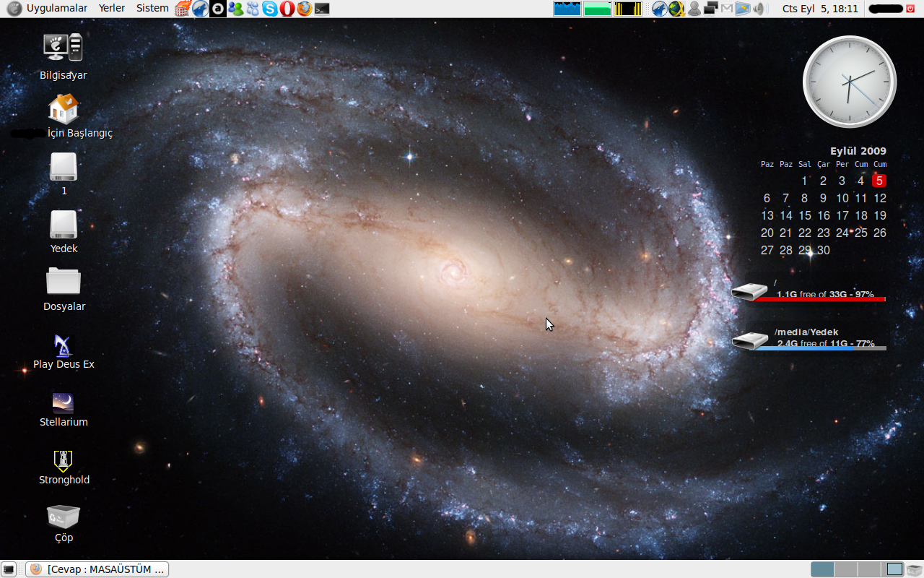Click the red power shutdown button
Viewport: 924px width, 578px height.
[910, 9]
